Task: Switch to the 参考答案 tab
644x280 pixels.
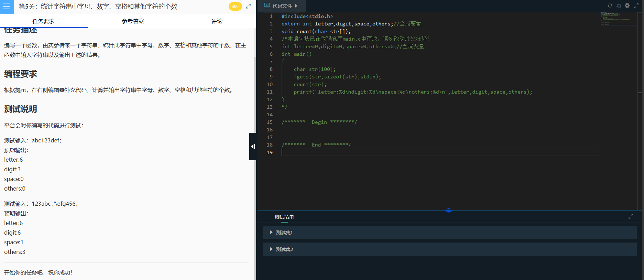Action: (x=133, y=21)
